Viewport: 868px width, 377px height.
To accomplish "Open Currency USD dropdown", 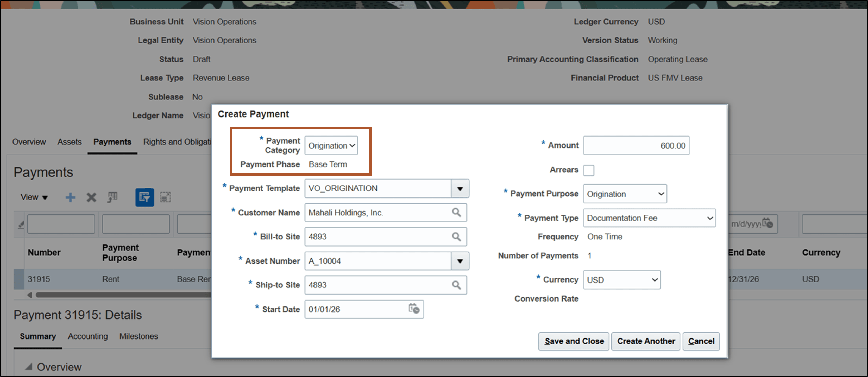I will coord(622,280).
